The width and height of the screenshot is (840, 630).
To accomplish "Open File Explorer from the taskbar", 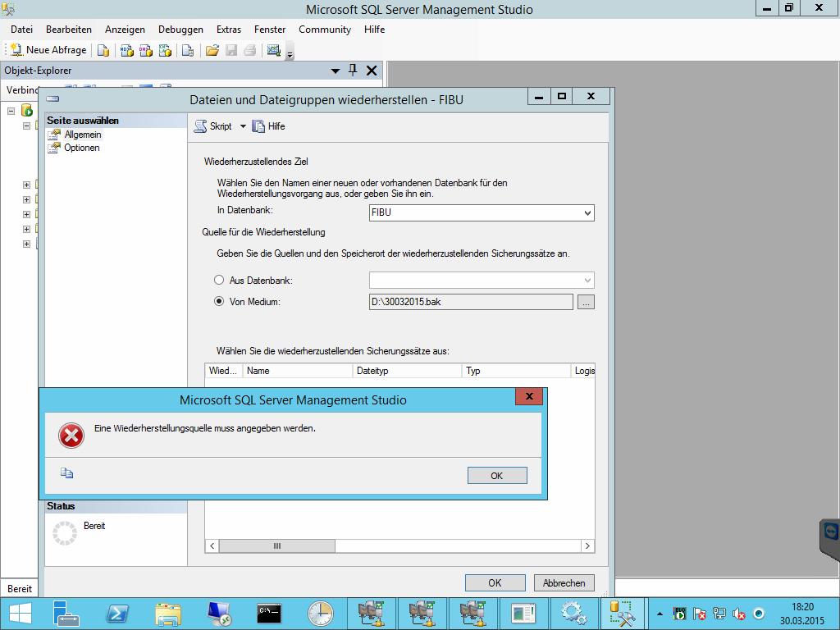I will [x=167, y=614].
